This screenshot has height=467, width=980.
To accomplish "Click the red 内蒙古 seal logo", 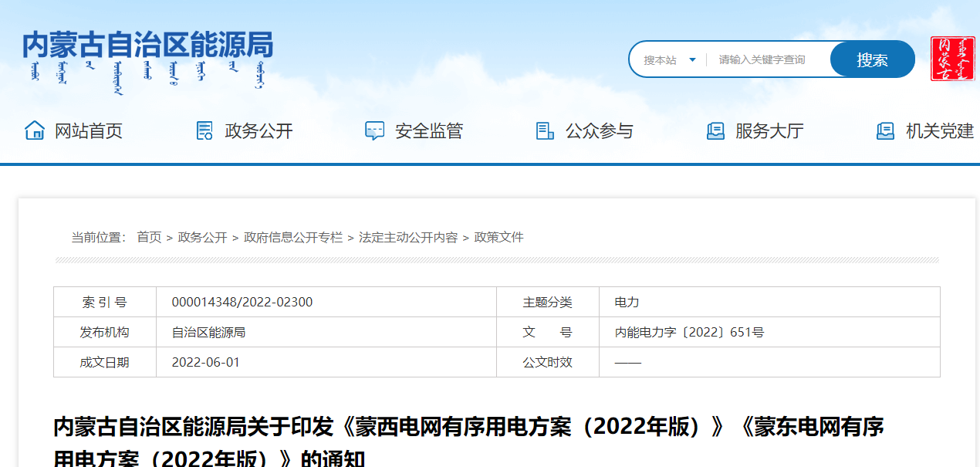I will click(952, 59).
